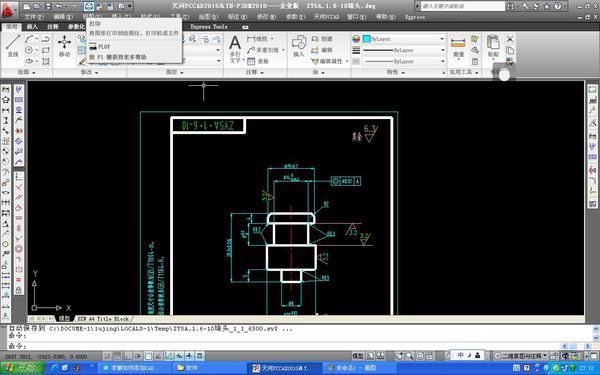
Task: Toggle the ortho mode status bar button
Action: coord(128,356)
